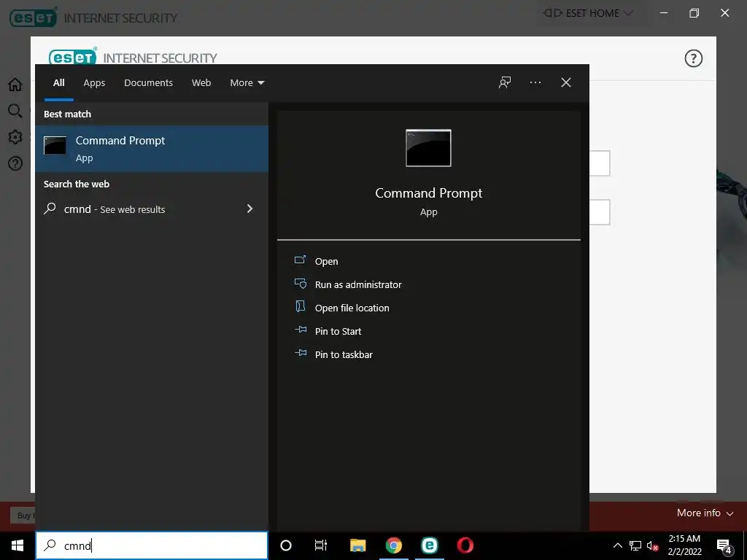Screen dimensions: 747x560
Task: Click Command Prompt icon in results list
Action: 55,145
